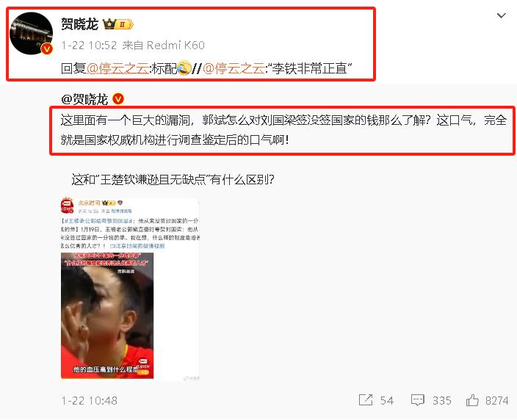This screenshot has width=517, height=420.
Task: Click the 贺晓龙 username at top
Action: pyautogui.click(x=80, y=24)
